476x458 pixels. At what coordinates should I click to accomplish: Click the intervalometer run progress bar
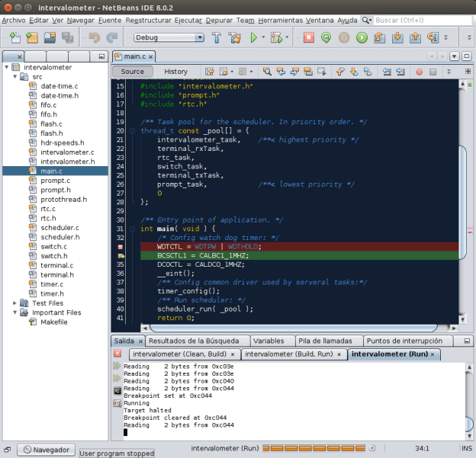[x=315, y=449]
